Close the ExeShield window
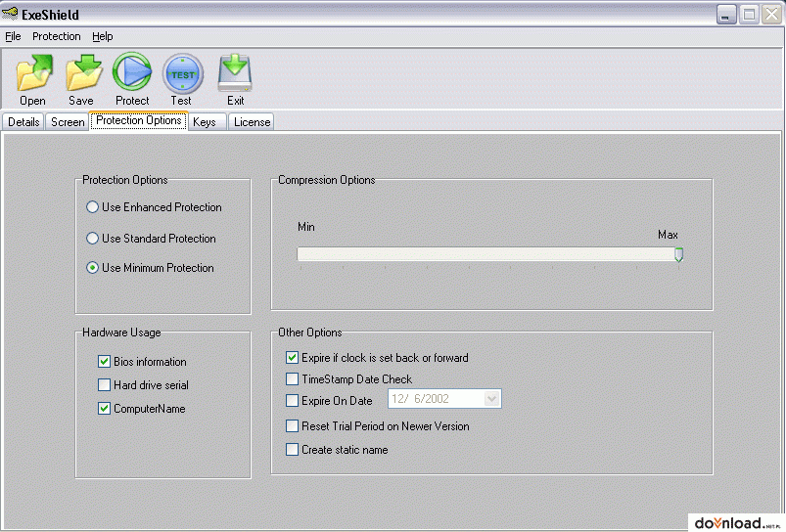 tap(772, 15)
